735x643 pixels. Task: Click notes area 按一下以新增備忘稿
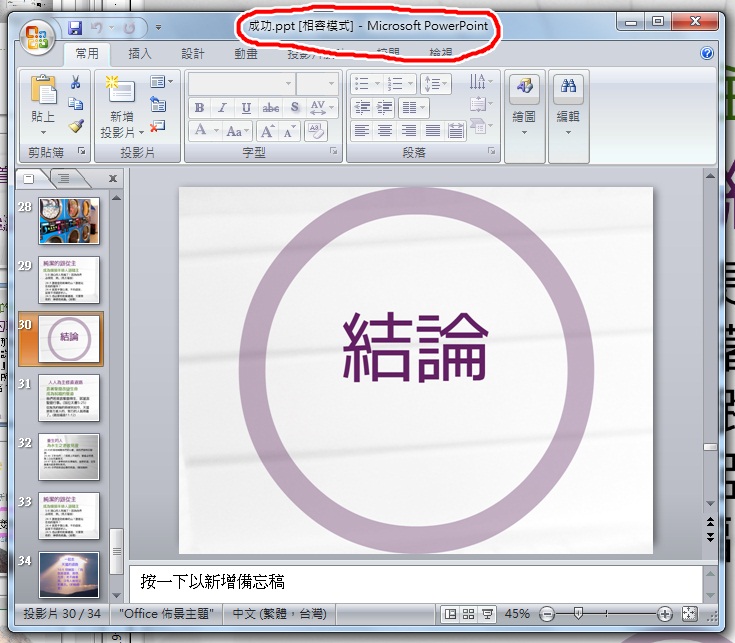(212, 583)
